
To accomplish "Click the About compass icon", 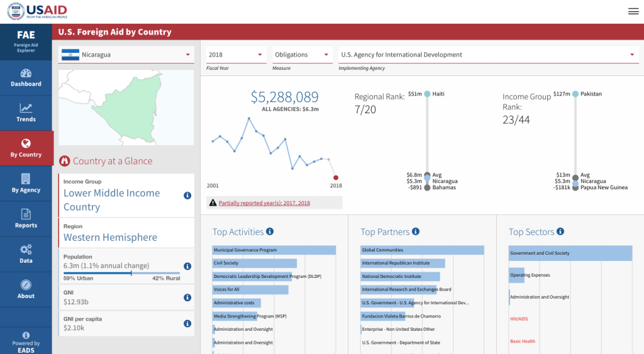I will [x=26, y=285].
